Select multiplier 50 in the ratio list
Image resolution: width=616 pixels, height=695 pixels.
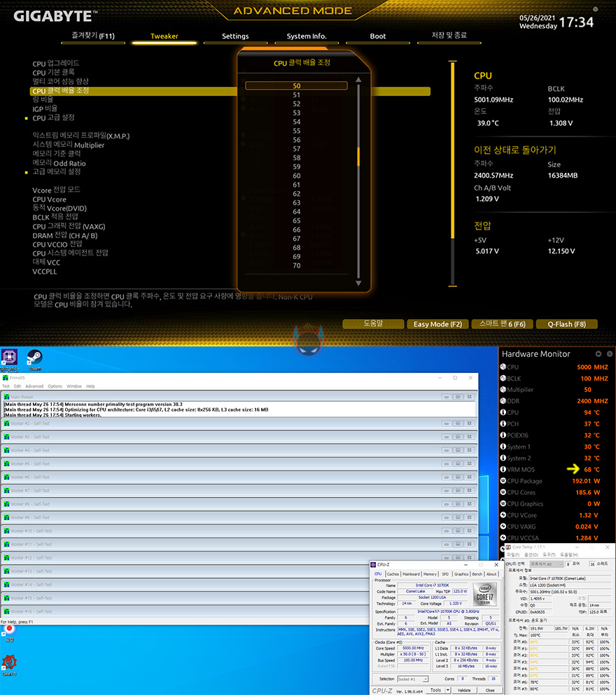(297, 85)
